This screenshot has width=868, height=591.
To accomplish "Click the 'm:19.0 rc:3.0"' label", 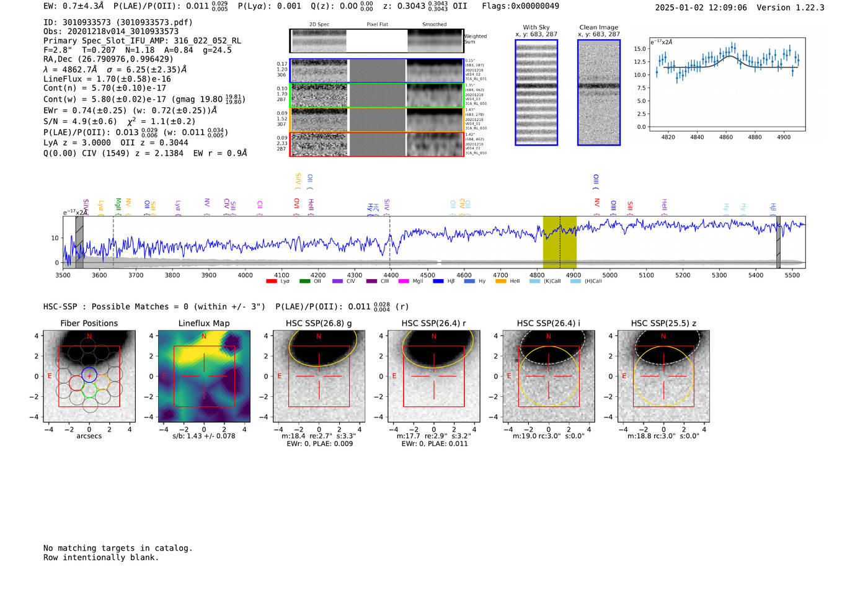I will tap(549, 436).
